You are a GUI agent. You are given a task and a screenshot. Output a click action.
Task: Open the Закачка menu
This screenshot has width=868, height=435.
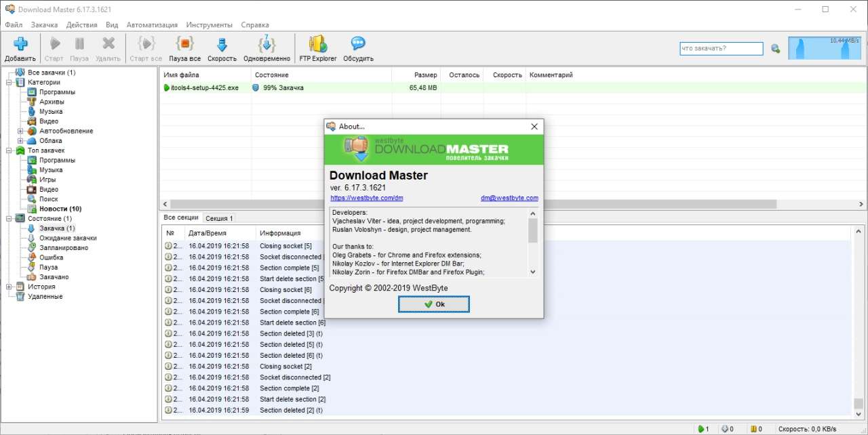[45, 24]
